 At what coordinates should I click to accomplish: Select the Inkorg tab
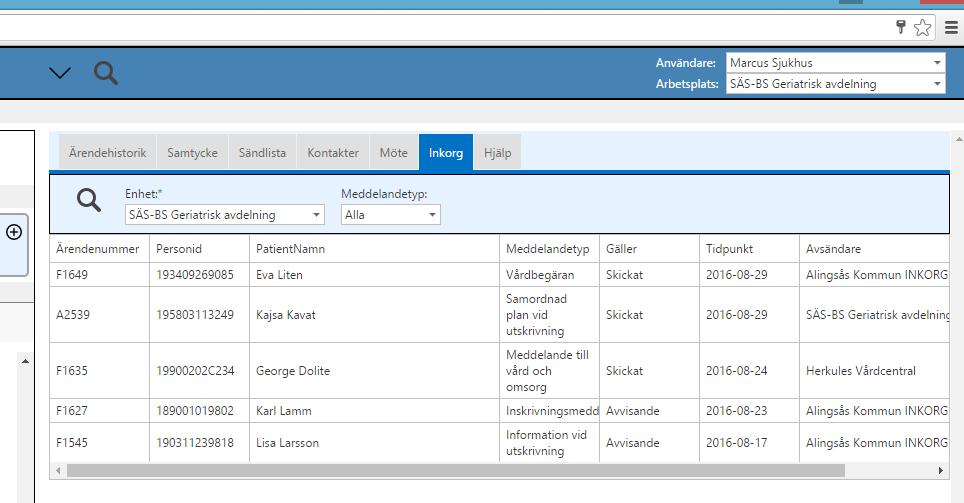tap(446, 152)
